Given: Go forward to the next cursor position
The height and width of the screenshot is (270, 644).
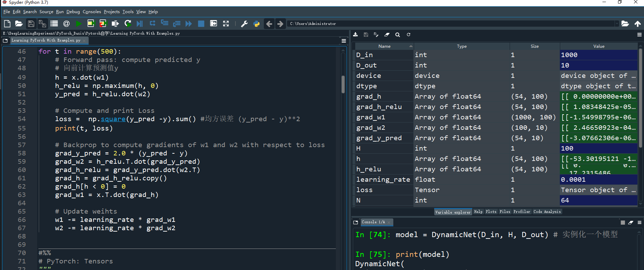Looking at the screenshot, I should 280,24.
